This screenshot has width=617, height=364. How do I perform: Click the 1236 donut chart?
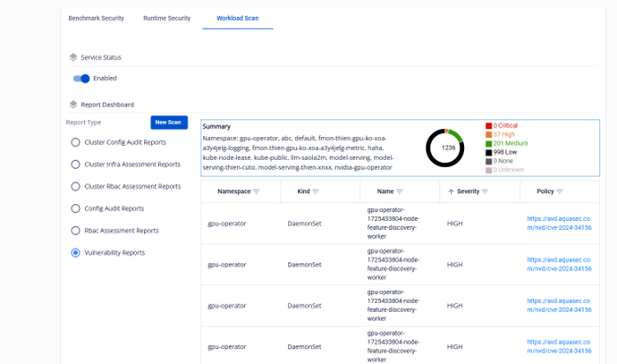tap(445, 148)
